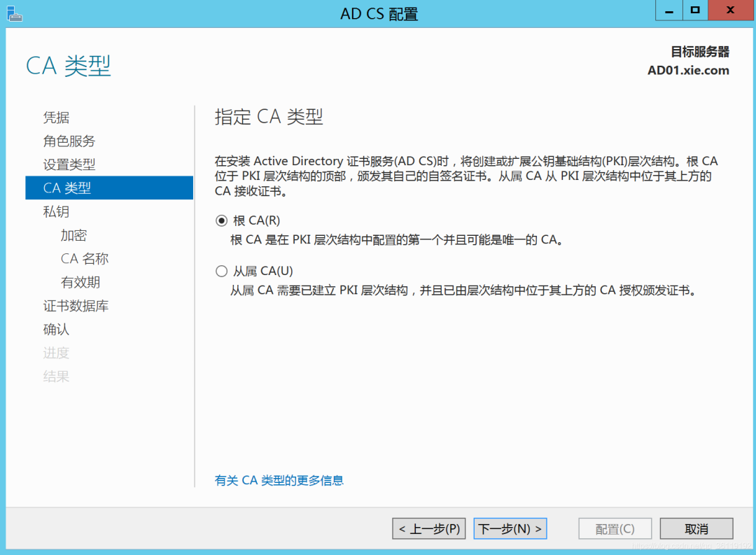Screen dimensions: 756x555
Task: Select the 根 CA(R) radio button
Action: 222,220
